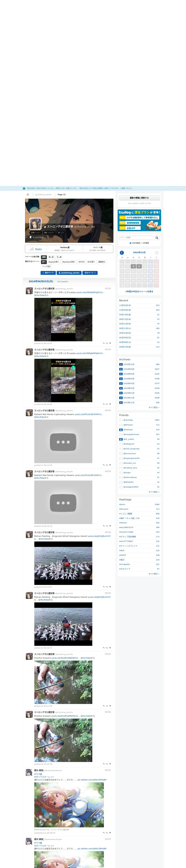Click the avatar icon beside @hottaqu

click(x=121, y=430)
